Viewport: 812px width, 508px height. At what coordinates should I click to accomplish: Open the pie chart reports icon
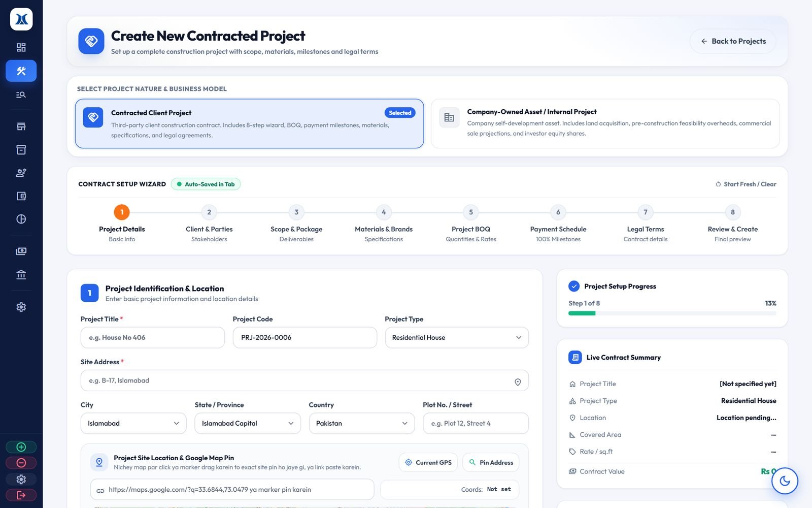click(x=21, y=219)
